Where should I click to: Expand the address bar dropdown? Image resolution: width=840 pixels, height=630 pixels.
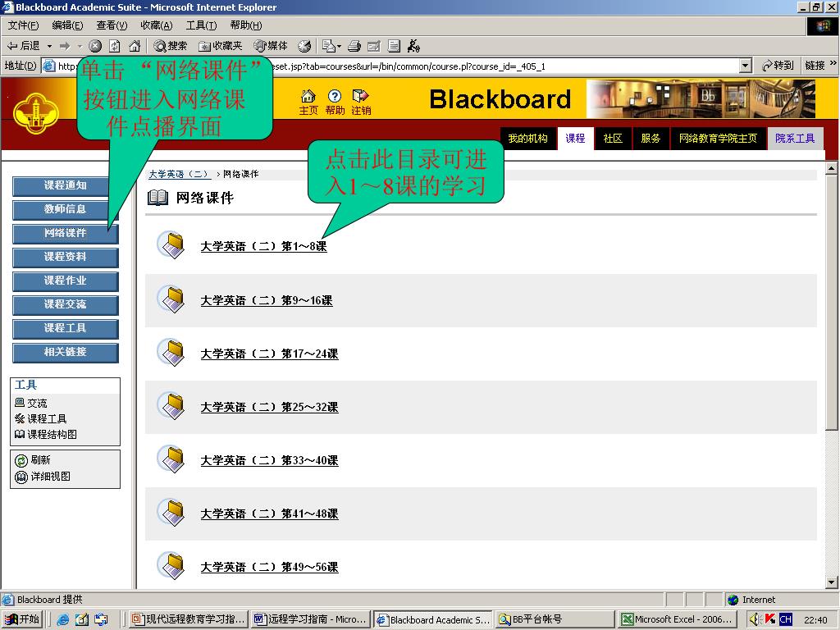pyautogui.click(x=745, y=66)
